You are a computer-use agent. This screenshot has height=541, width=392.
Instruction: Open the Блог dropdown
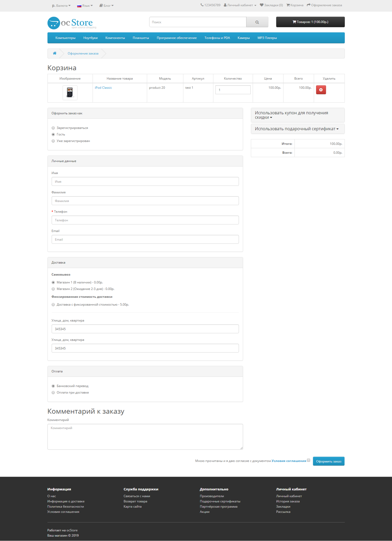pyautogui.click(x=106, y=5)
